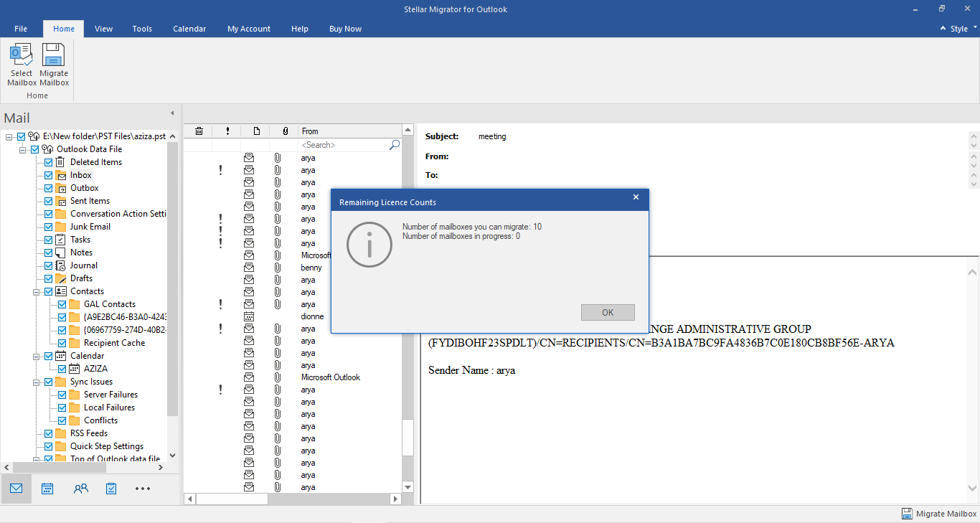Image resolution: width=980 pixels, height=523 pixels.
Task: Open the Tasks clipboard icon in bottom navigation
Action: [111, 489]
